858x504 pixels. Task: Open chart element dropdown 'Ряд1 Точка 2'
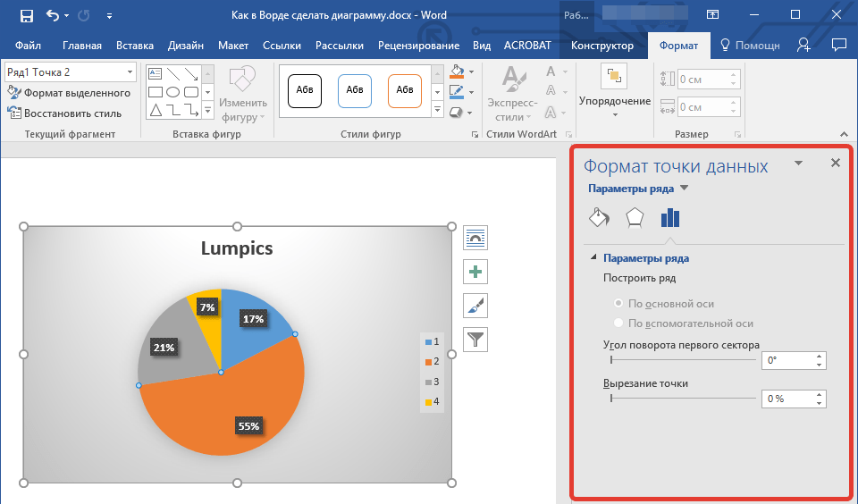pyautogui.click(x=130, y=71)
